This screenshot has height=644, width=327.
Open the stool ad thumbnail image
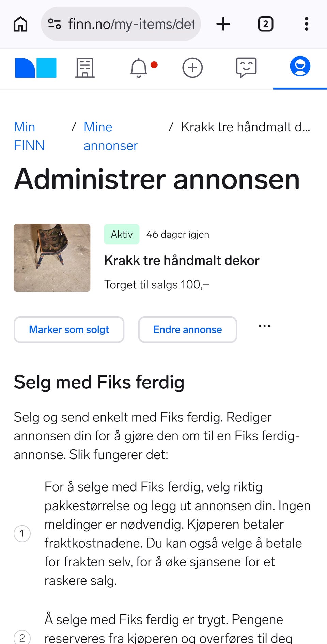(52, 258)
